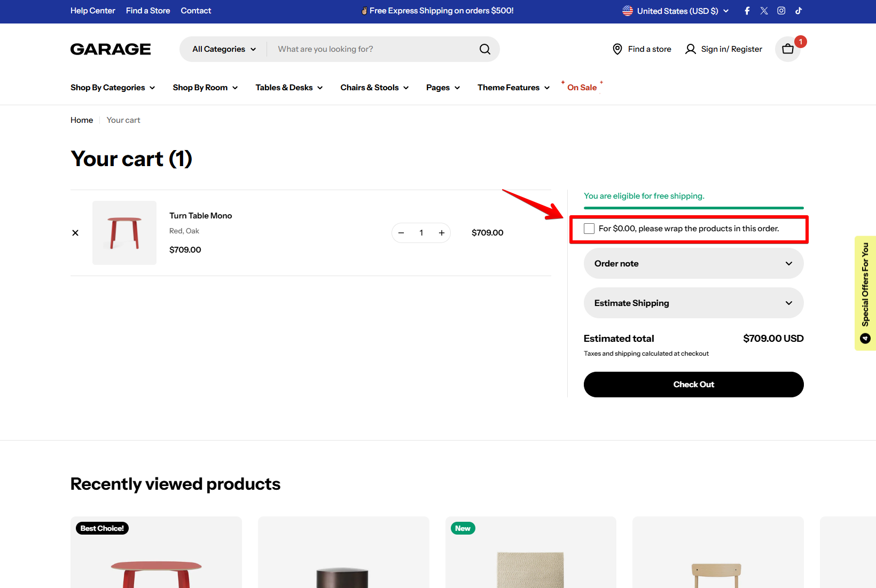This screenshot has width=876, height=588.
Task: Expand the Estimate Shipping section
Action: [693, 303]
